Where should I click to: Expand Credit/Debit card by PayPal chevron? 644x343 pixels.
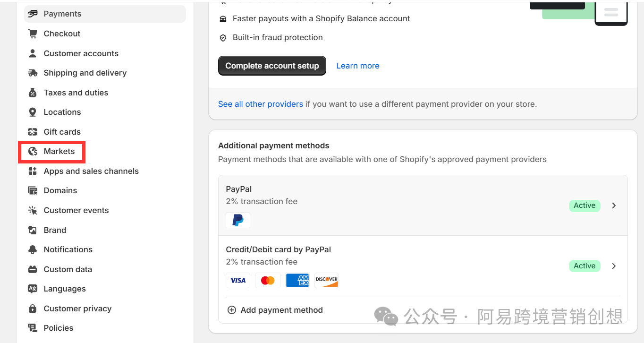614,266
